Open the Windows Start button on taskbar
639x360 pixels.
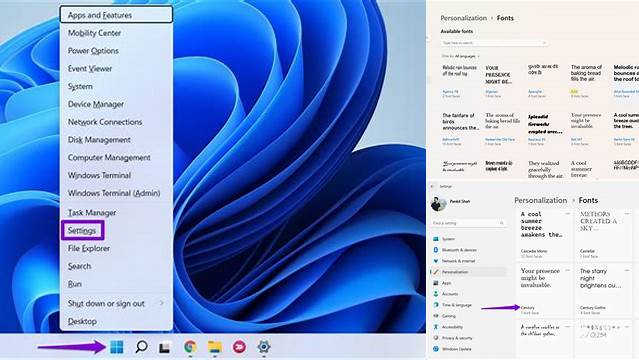[117, 347]
